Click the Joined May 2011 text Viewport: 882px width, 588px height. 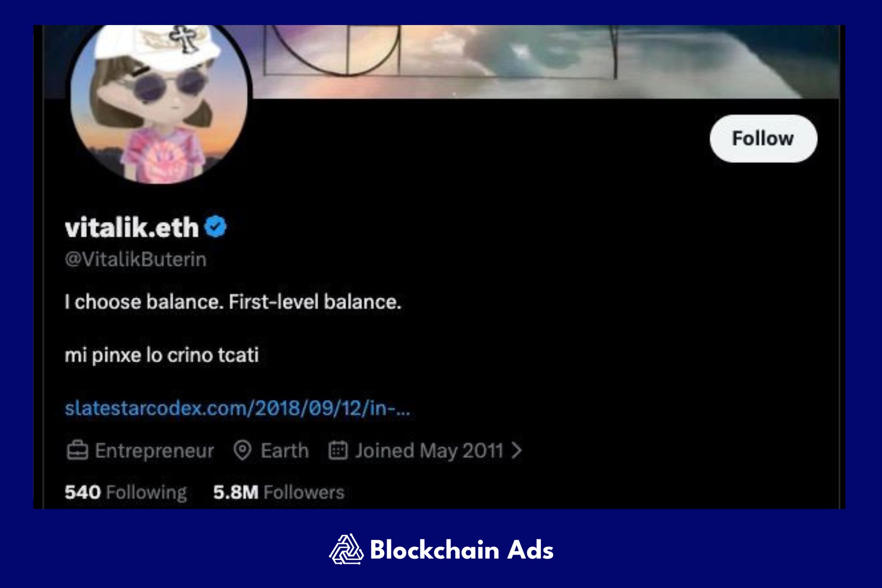(x=429, y=451)
